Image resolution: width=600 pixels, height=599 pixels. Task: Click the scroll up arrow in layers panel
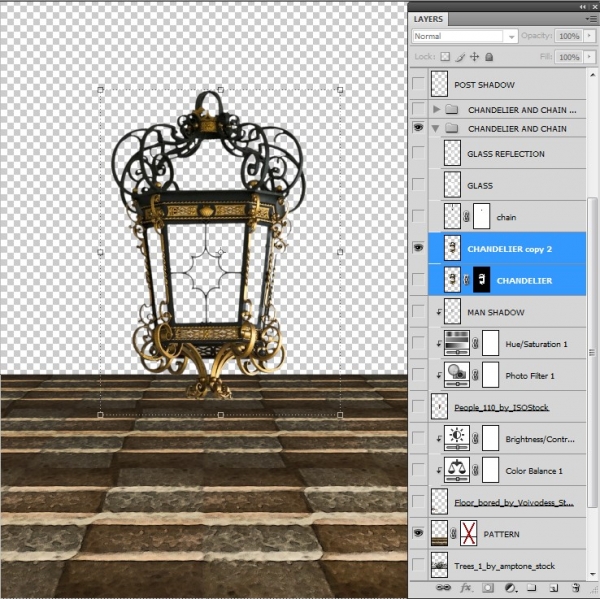pos(592,75)
